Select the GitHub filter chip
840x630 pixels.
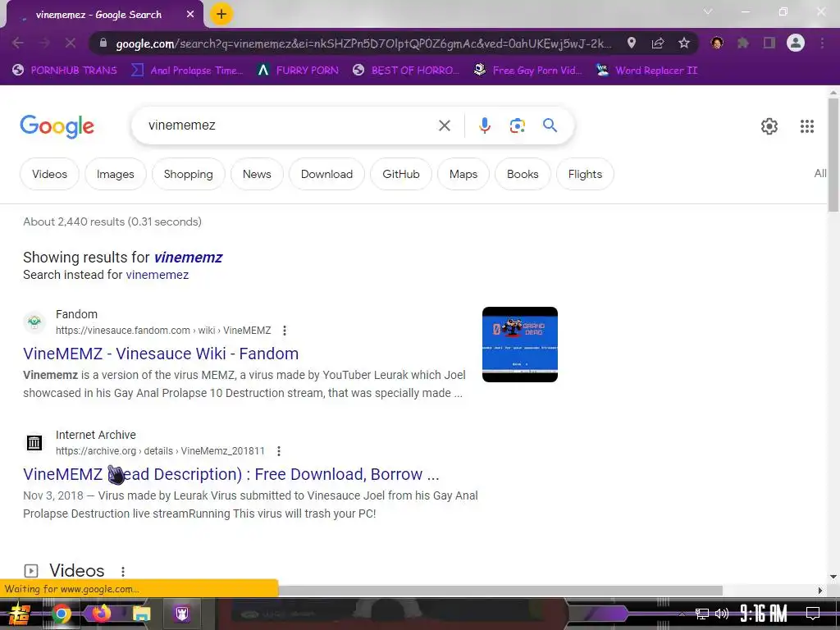[400, 174]
